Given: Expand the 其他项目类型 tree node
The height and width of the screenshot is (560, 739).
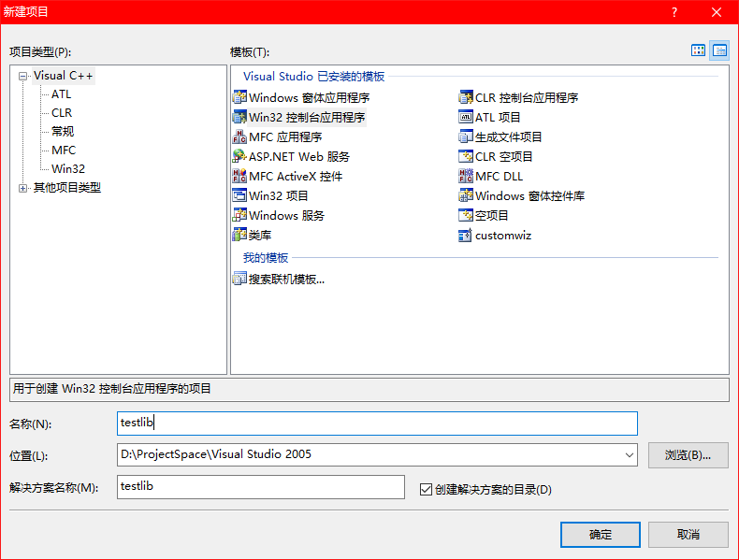Looking at the screenshot, I should click(x=23, y=188).
